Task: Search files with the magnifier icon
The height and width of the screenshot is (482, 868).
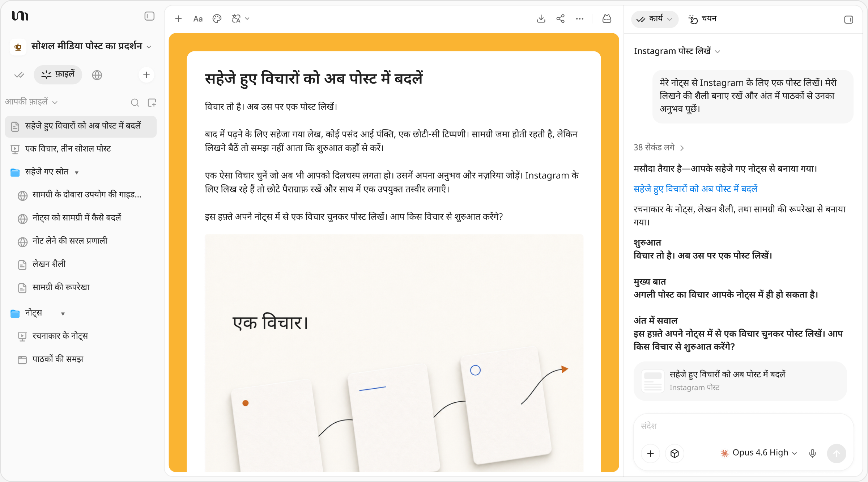Action: point(135,103)
